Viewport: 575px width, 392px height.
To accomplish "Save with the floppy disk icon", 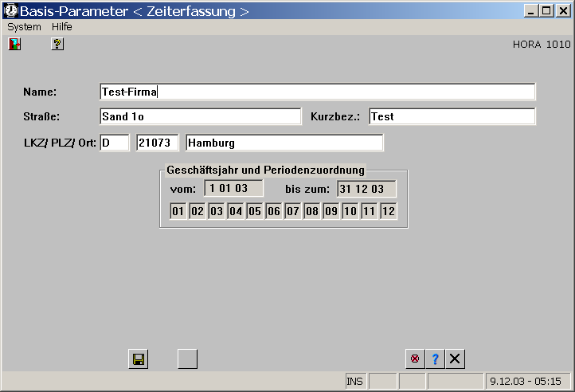I will (139, 359).
